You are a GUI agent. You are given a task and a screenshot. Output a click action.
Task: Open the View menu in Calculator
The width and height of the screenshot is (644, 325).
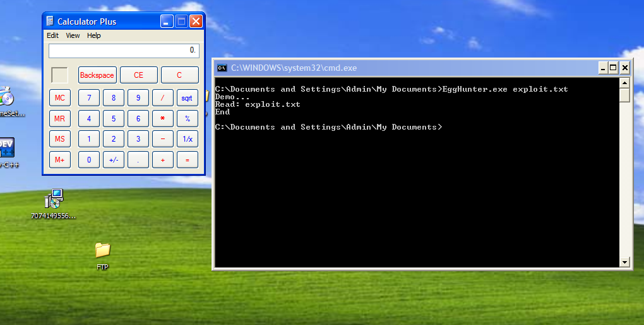click(73, 35)
